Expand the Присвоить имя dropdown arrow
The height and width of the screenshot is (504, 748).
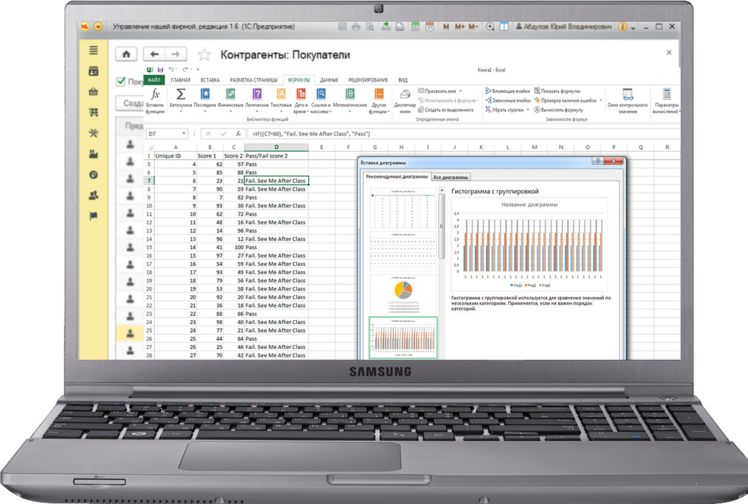tap(460, 91)
